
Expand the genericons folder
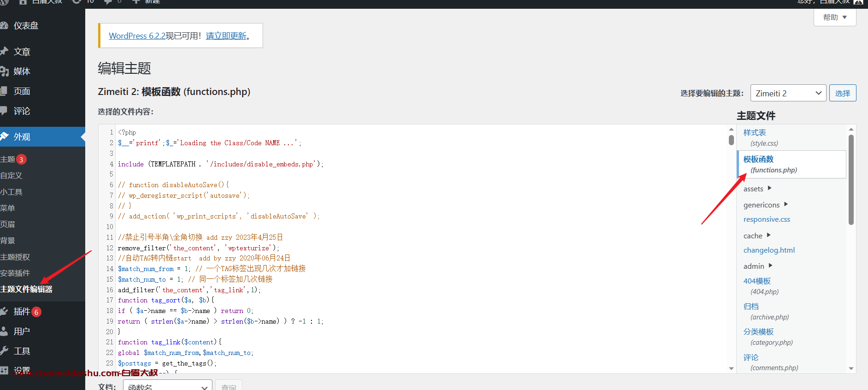(765, 205)
